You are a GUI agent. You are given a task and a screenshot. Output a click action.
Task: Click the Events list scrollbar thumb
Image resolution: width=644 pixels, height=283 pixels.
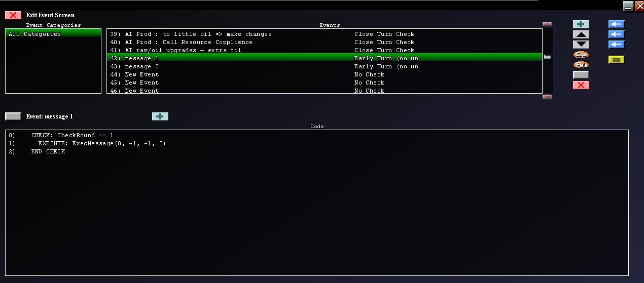(547, 57)
